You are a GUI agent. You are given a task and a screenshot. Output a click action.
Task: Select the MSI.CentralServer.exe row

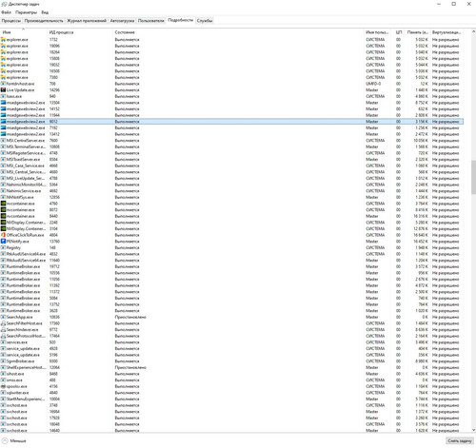pos(231,141)
